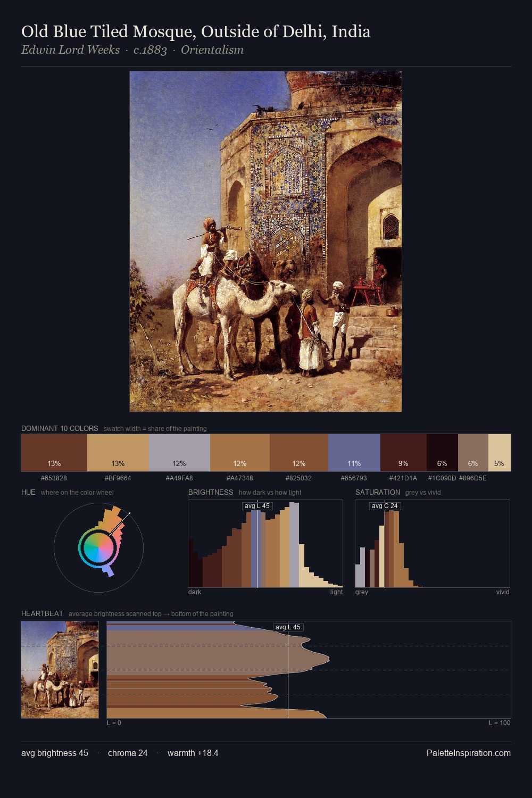Click the hex code text #825032
Image resolution: width=532 pixels, height=798 pixels.
click(x=299, y=478)
